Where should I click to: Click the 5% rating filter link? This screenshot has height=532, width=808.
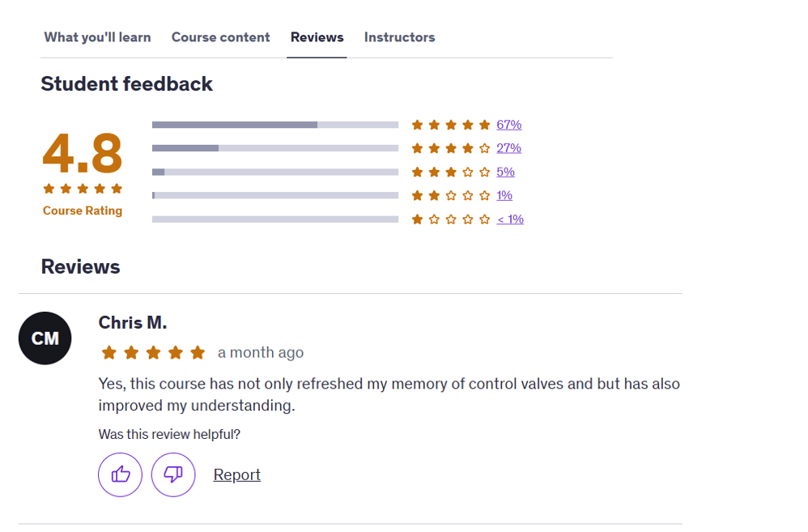pyautogui.click(x=505, y=172)
